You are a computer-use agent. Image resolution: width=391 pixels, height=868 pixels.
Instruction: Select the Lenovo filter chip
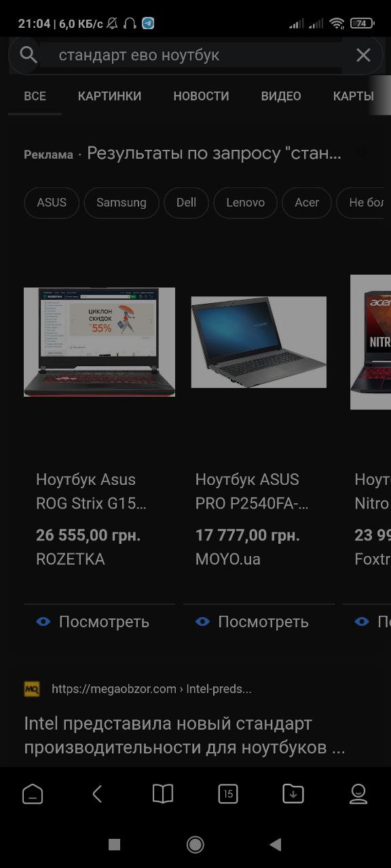(x=246, y=203)
